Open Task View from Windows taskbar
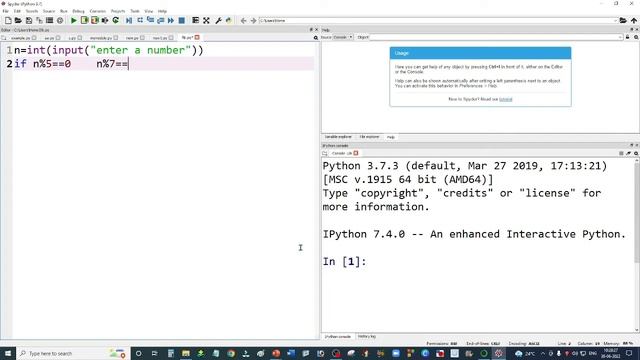 click(155, 353)
